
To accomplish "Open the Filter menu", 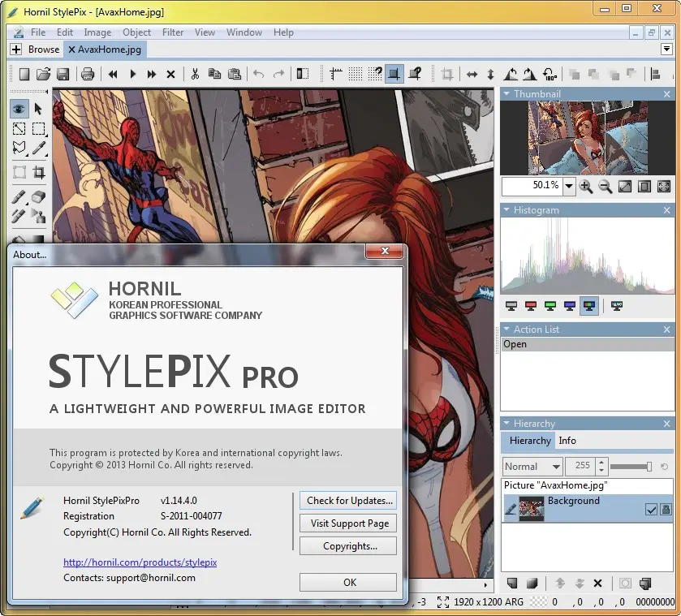I will coord(173,32).
